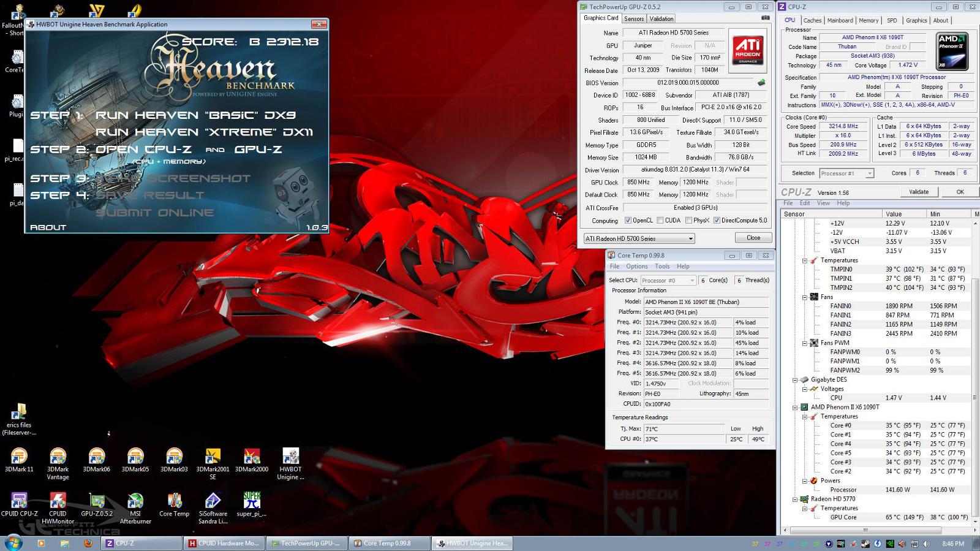980x551 pixels.
Task: Click ABOUT in the Heaven Benchmark window
Action: click(48, 227)
